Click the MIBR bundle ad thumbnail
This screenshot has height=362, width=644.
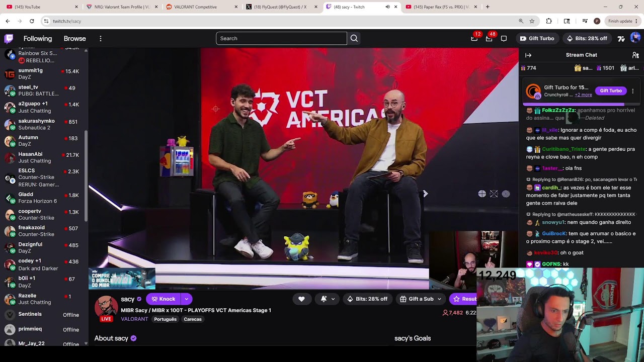coord(122,279)
